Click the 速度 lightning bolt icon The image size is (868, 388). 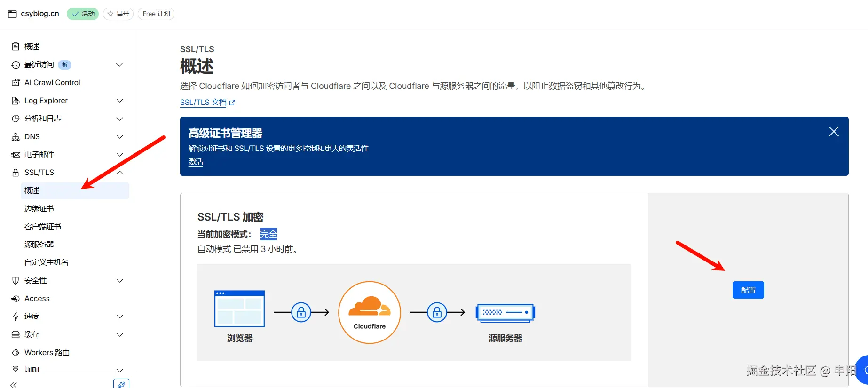16,317
